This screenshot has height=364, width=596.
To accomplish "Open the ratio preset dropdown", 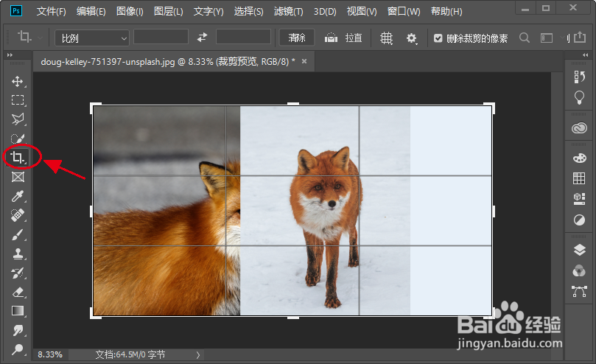I will pos(92,38).
